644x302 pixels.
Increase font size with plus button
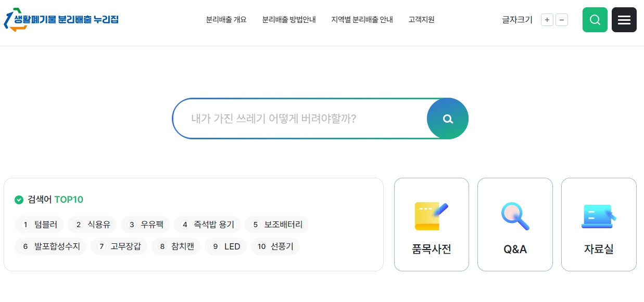pyautogui.click(x=547, y=20)
